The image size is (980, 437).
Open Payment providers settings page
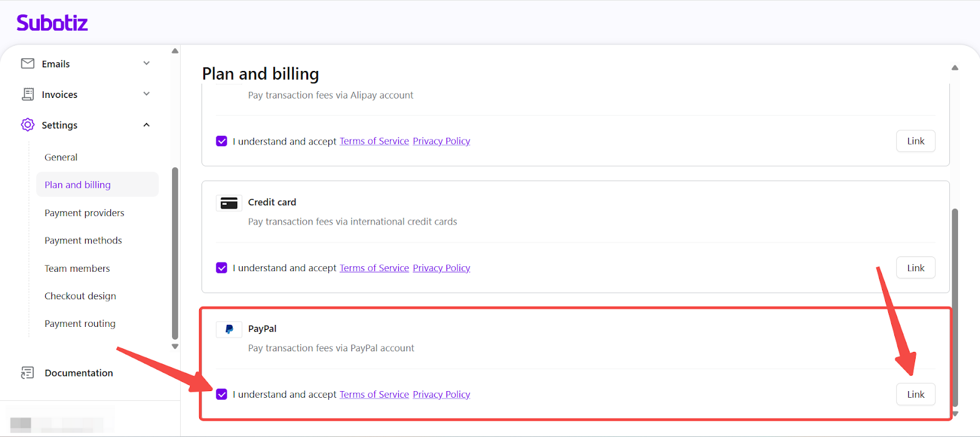pos(85,213)
